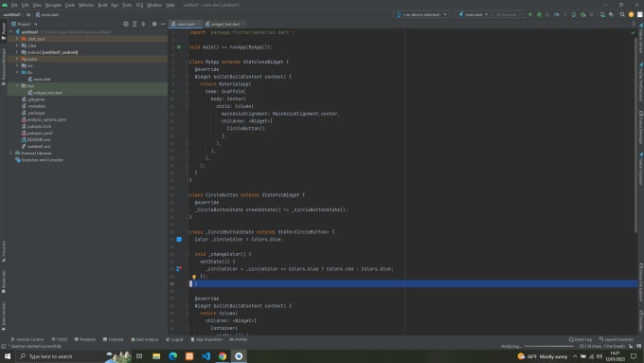Click the Analyzing progress bar in status bar
The image size is (644, 363).
(x=548, y=346)
